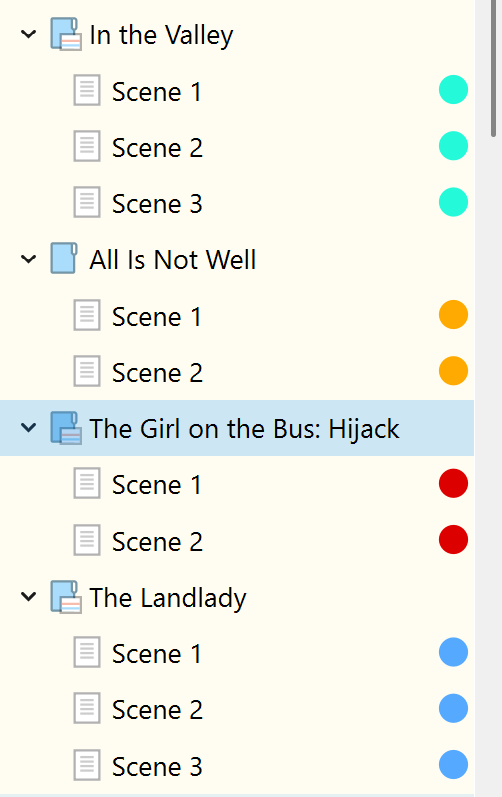Viewport: 502px width, 797px height.
Task: Click the In the Valley folder icon
Action: 66,34
